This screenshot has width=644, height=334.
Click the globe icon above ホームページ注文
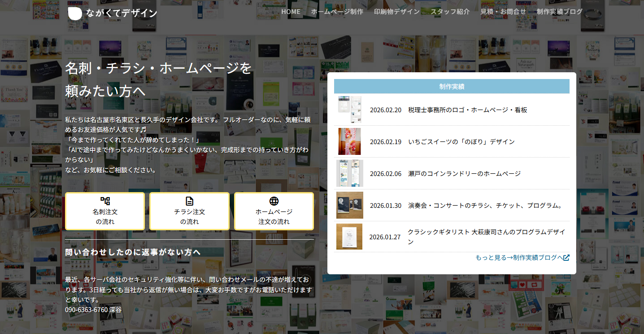[274, 201]
